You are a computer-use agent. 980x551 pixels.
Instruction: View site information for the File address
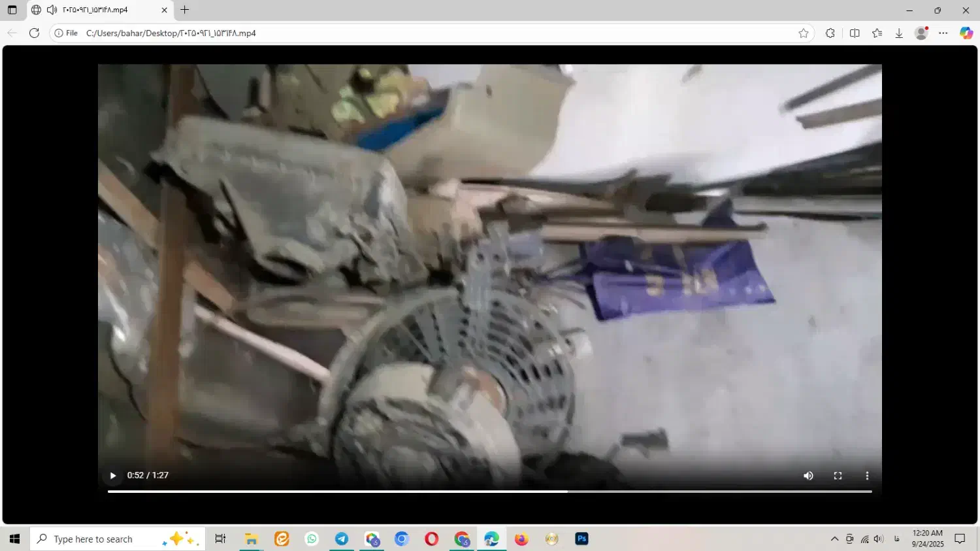pos(66,33)
